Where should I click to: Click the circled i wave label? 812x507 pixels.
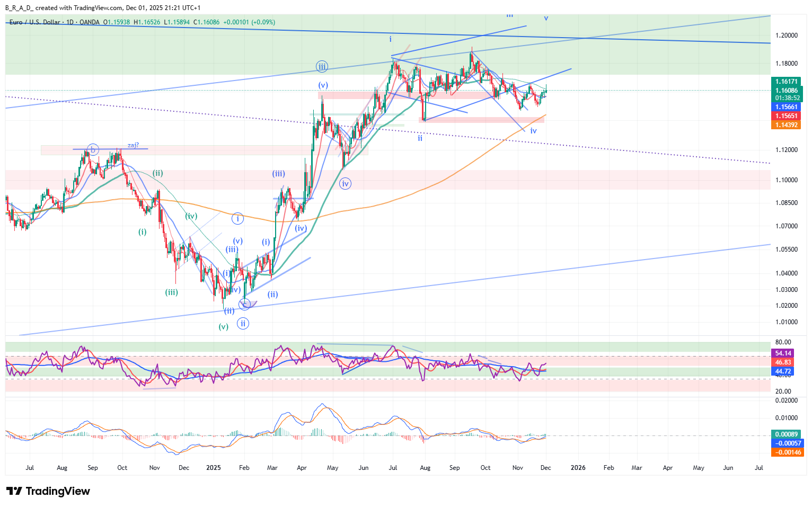tap(237, 218)
